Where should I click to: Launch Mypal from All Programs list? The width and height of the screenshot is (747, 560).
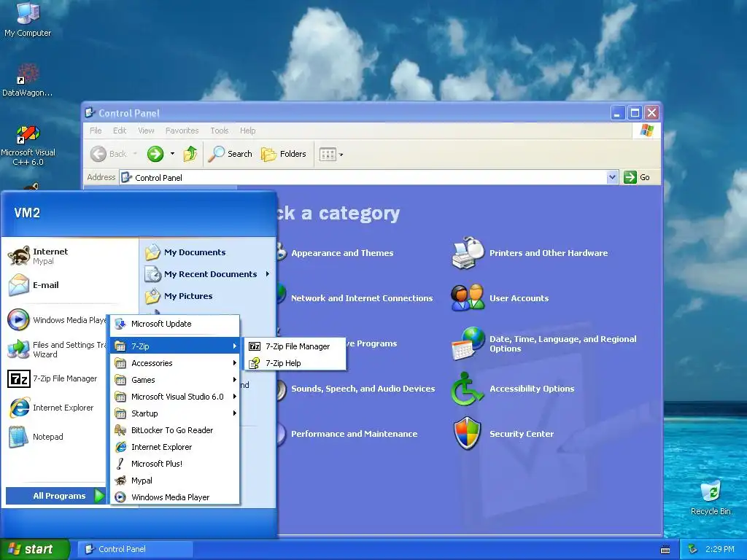(x=175, y=481)
